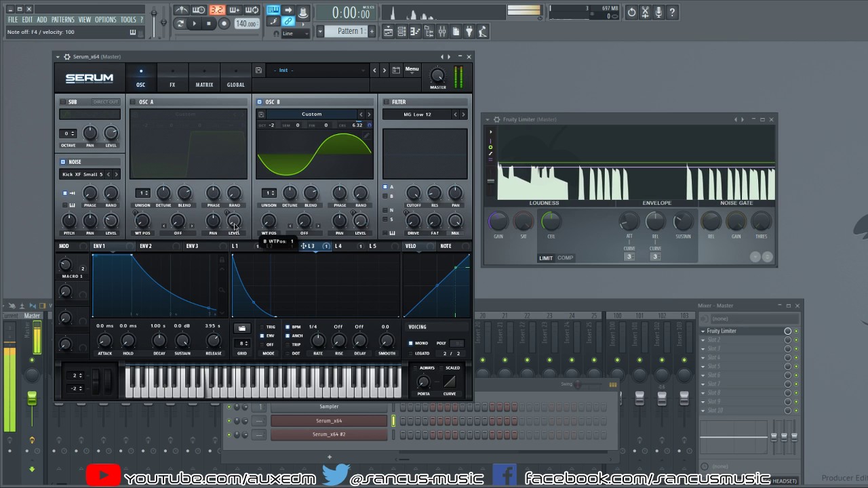Viewport: 868px width, 488px height.
Task: Select the L 4 LFO tab
Action: pos(338,246)
